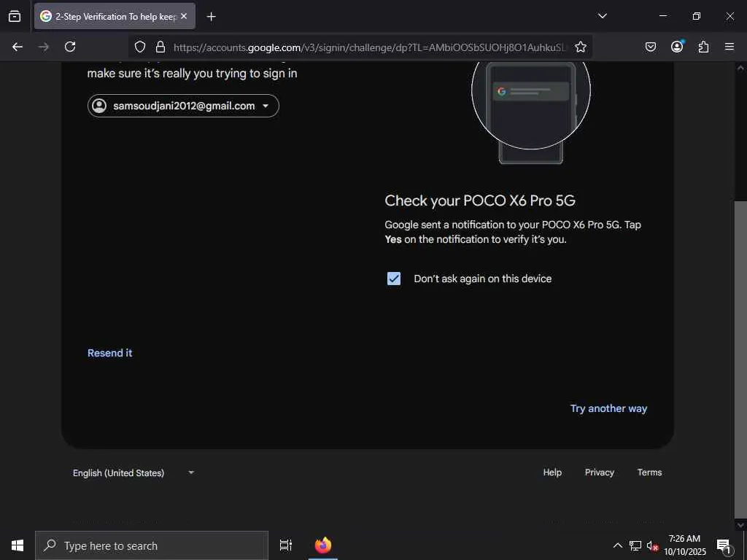
Task: Open the English (United States) language dropdown
Action: (134, 472)
